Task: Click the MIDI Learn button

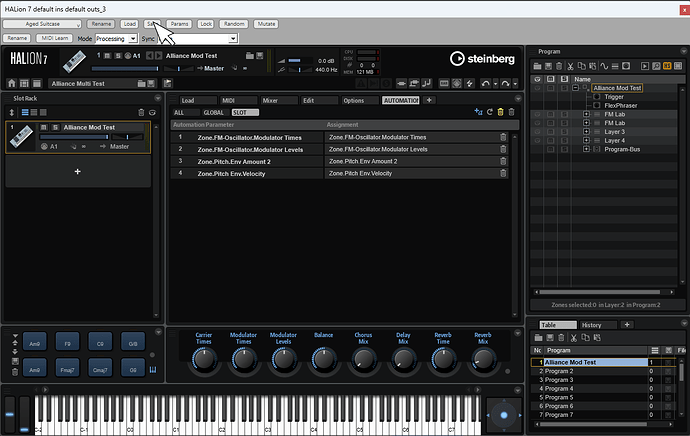Action: [56, 38]
